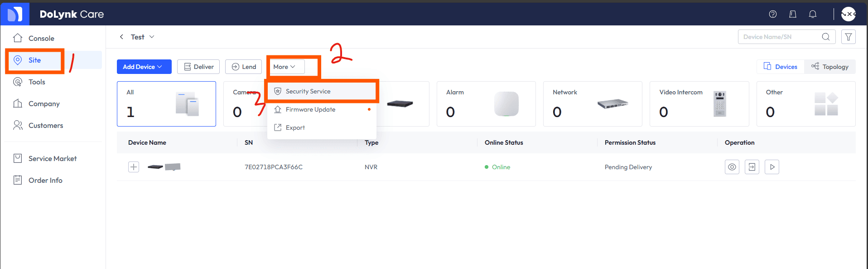Click the Device Name/SN search field
Screen dimensions: 868x269
[779, 37]
